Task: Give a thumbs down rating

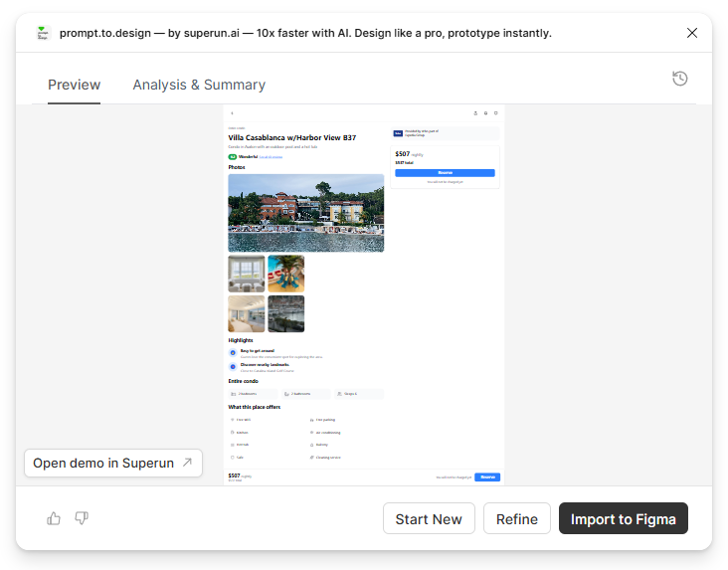Action: coord(82,518)
